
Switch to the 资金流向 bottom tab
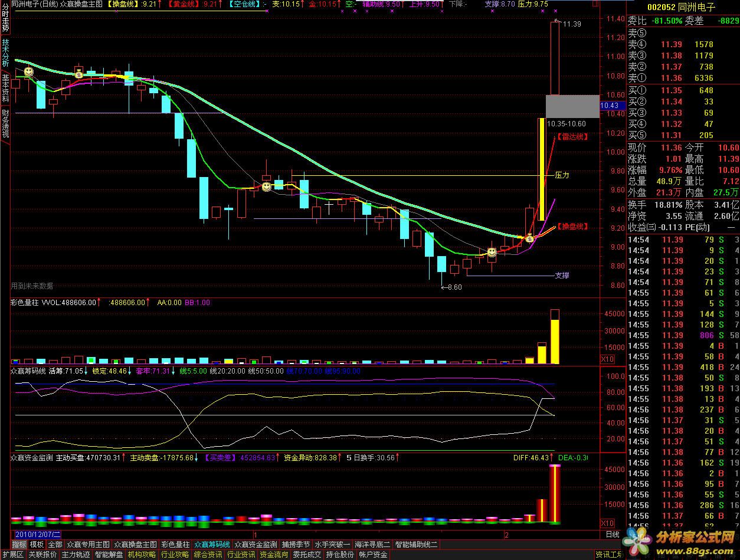tap(274, 555)
